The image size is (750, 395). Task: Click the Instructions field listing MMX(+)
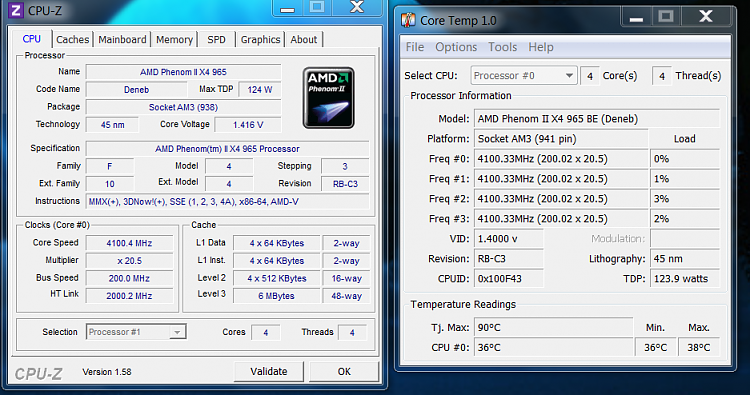(227, 202)
